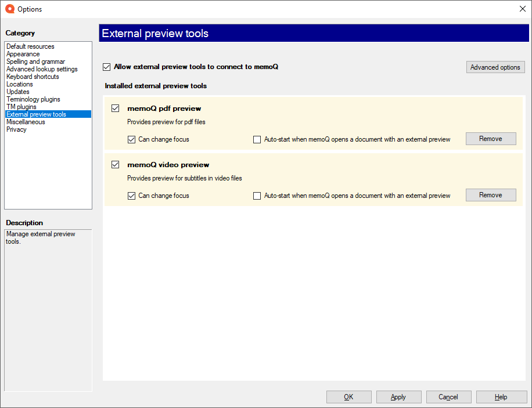The height and width of the screenshot is (408, 532).
Task: Open the Keyboard shortcuts settings
Action: (32, 76)
